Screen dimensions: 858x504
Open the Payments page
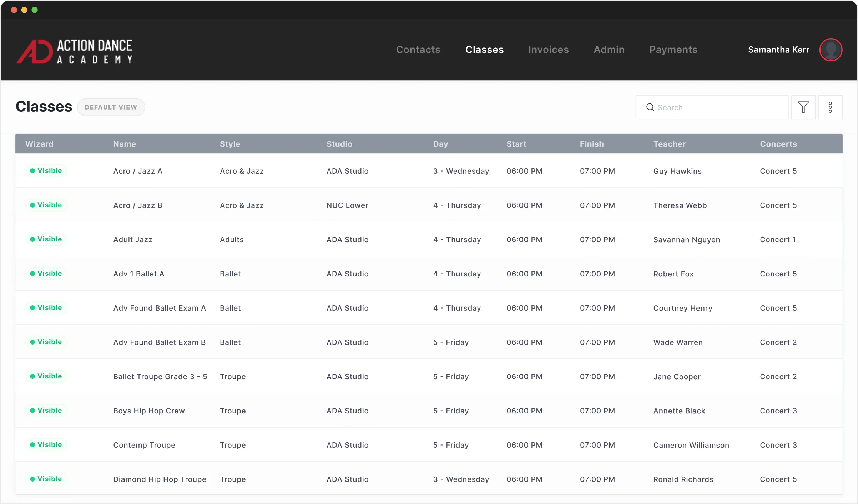pyautogui.click(x=673, y=50)
